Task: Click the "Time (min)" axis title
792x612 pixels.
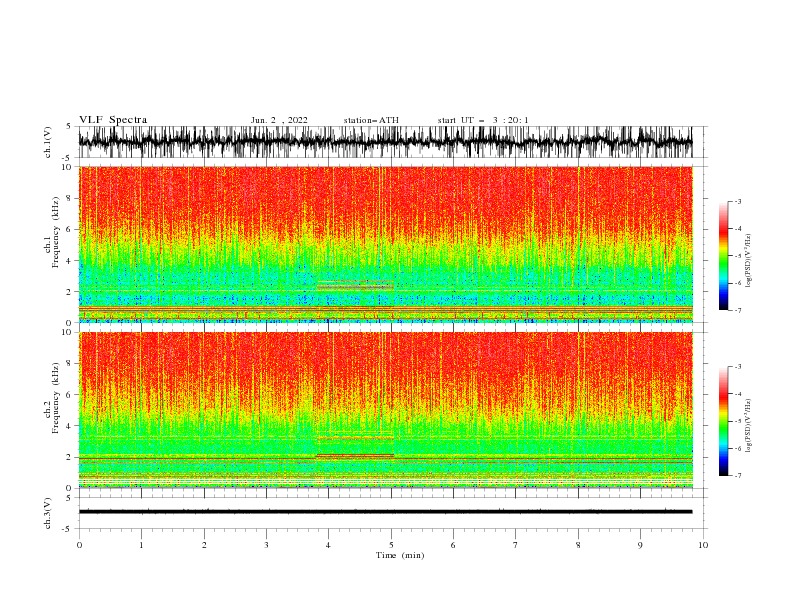Action: (400, 555)
